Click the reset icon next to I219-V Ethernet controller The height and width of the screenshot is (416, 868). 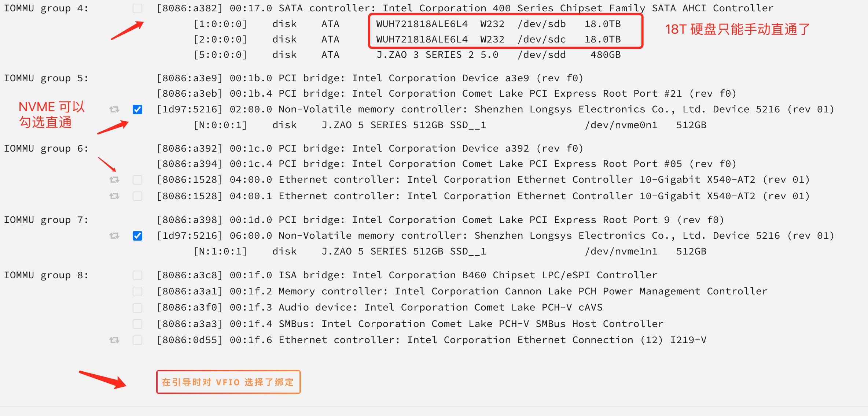[114, 340]
